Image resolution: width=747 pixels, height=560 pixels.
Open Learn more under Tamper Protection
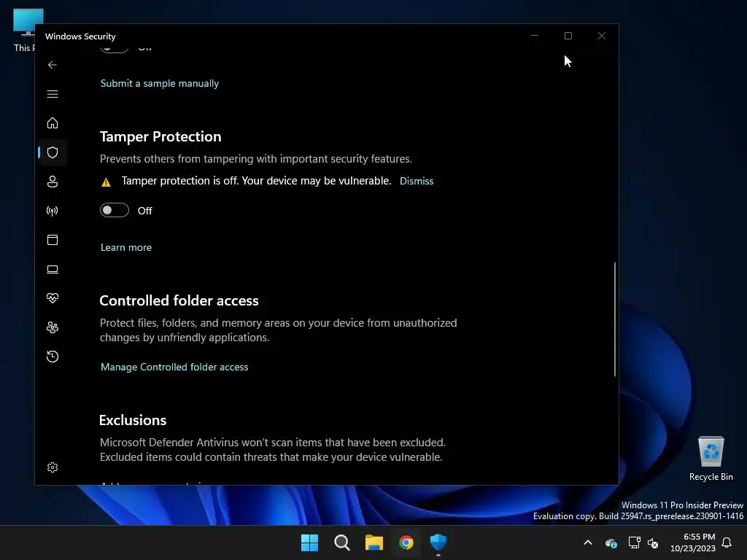[126, 247]
